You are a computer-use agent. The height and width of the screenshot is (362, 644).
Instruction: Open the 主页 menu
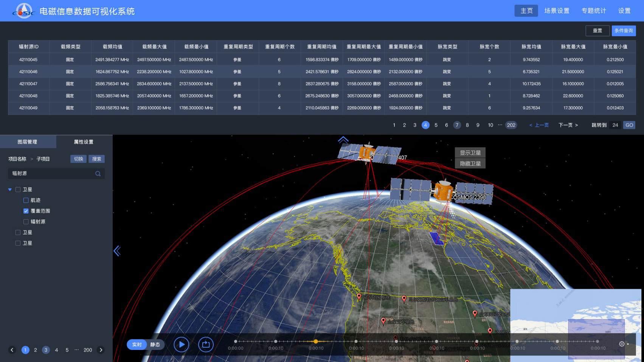point(526,11)
